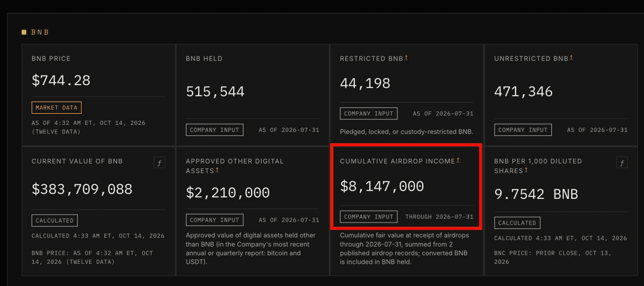Click Company Input badge under Approved Other Digital Assets
This screenshot has height=286, width=644.
(x=214, y=220)
